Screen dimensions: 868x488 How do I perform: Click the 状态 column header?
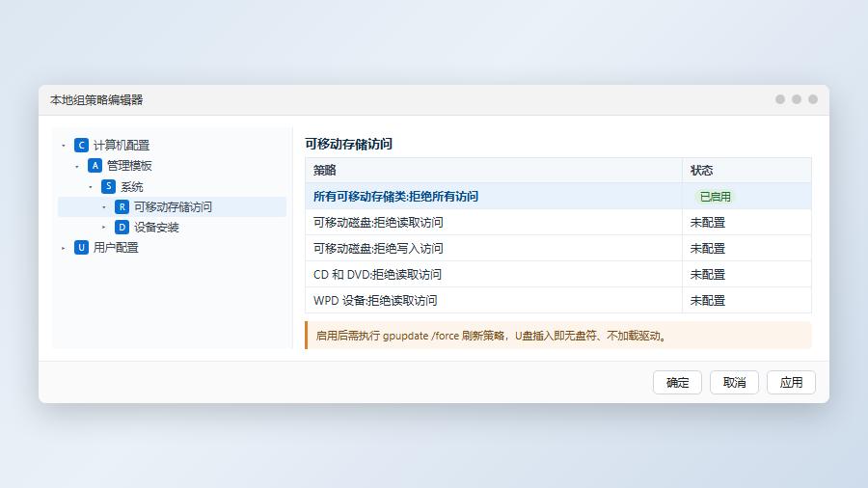coord(746,171)
